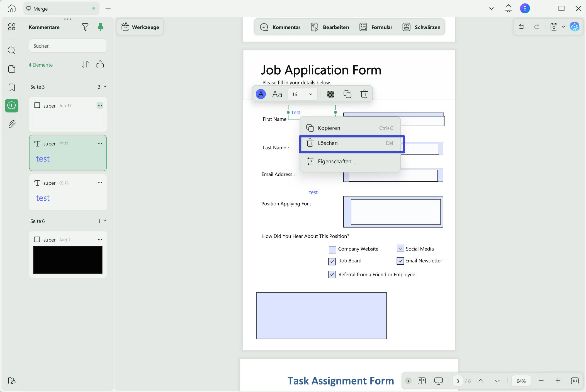Open the user profile avatar E
Screen dimensions: 586x392
pos(525,8)
